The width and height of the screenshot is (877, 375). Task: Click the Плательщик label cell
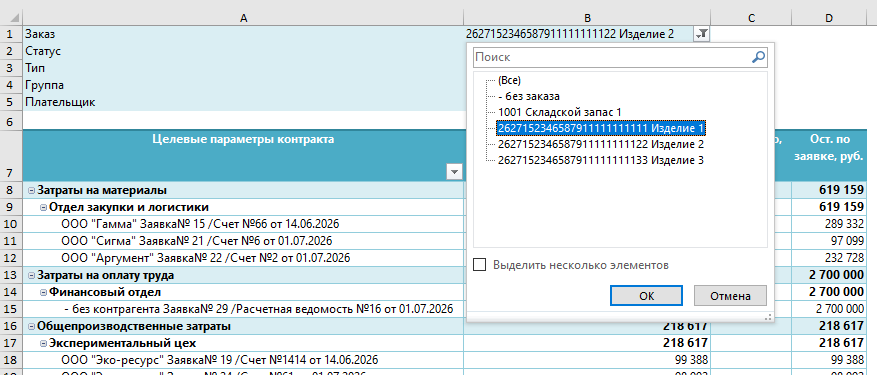[x=243, y=102]
